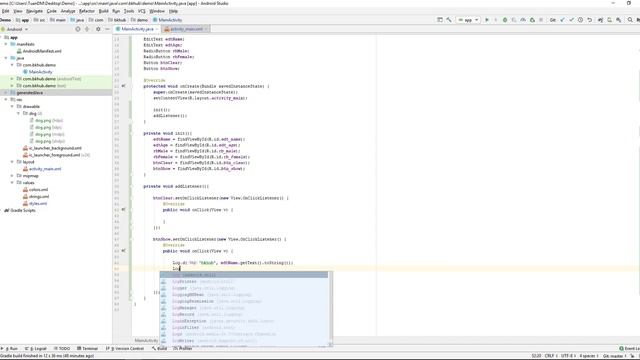The height and width of the screenshot is (360, 640).
Task: Open the Logcat tool window
Action: (x=36, y=349)
